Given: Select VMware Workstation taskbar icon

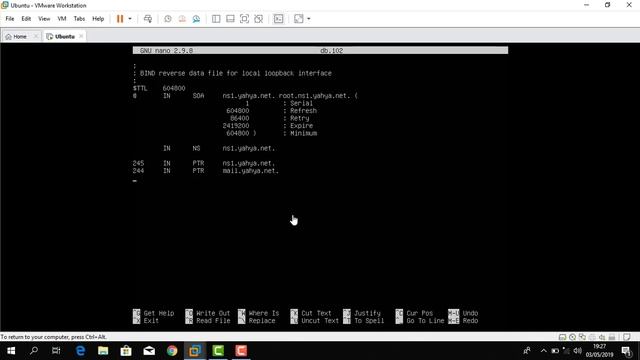Looking at the screenshot, I should [195, 351].
